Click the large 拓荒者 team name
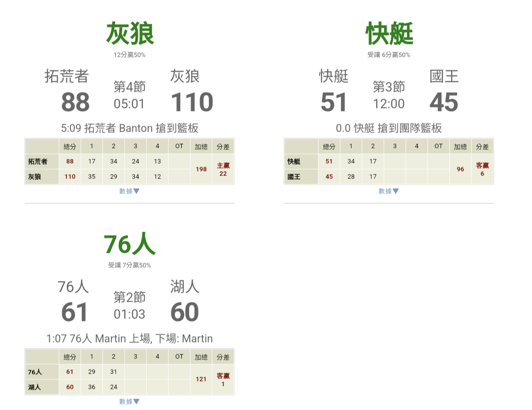This screenshot has height=410, width=532. 66,76
